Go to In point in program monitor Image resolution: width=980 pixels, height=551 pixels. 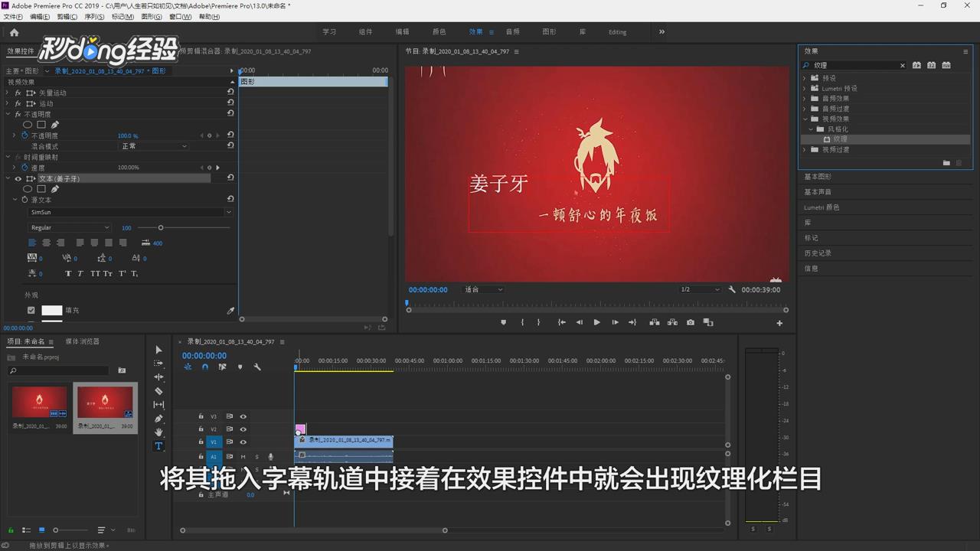tap(561, 322)
